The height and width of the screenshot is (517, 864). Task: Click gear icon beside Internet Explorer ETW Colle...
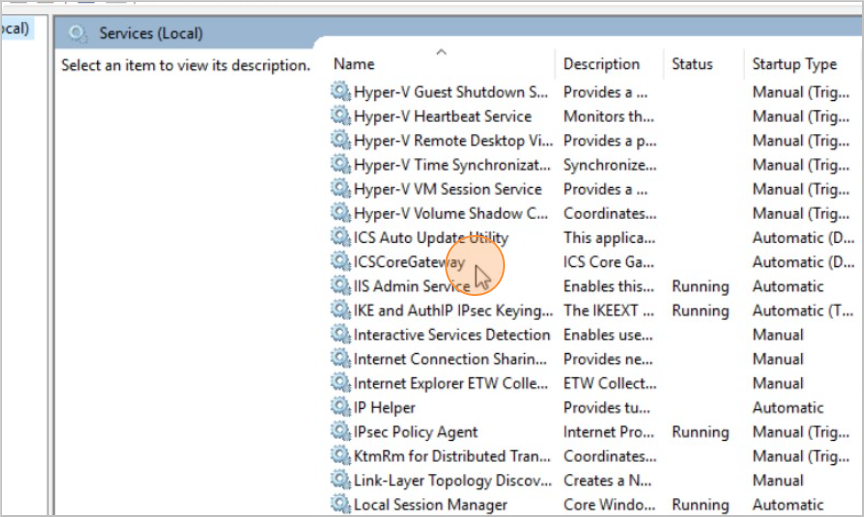point(341,383)
